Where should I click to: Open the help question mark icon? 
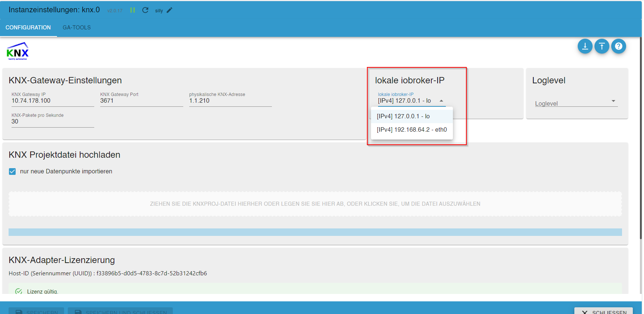tap(618, 46)
